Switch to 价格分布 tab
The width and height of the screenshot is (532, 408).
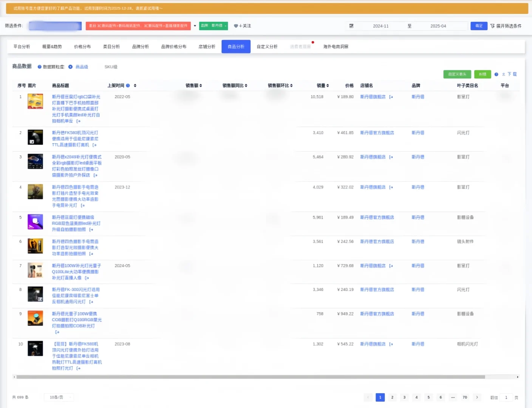point(82,46)
